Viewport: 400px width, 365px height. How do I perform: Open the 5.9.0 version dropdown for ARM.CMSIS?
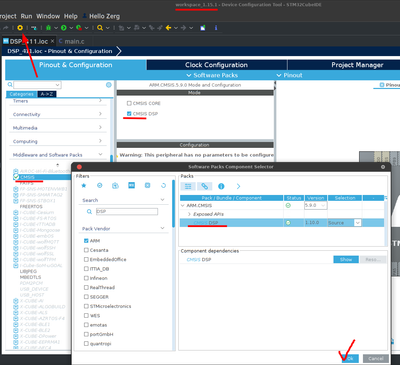(x=323, y=205)
